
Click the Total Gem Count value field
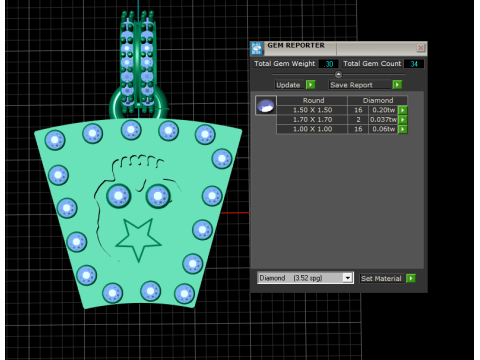point(414,64)
